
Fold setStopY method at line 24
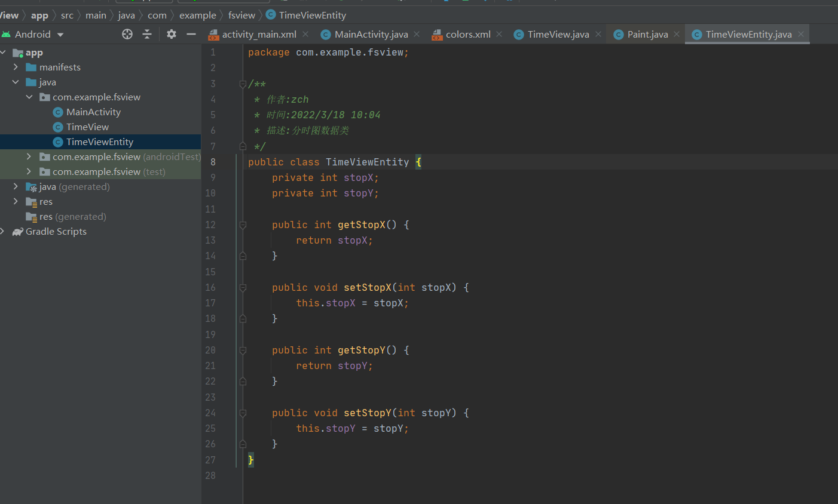(x=243, y=413)
